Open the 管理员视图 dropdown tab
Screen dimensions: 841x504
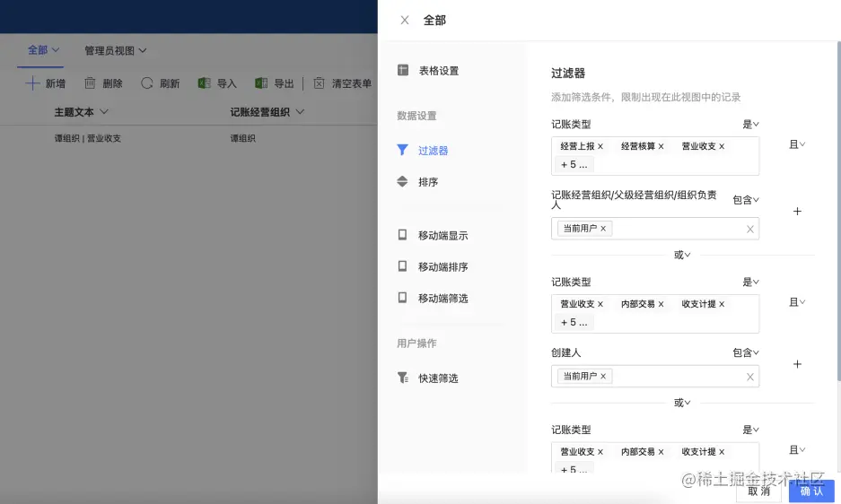pos(115,50)
